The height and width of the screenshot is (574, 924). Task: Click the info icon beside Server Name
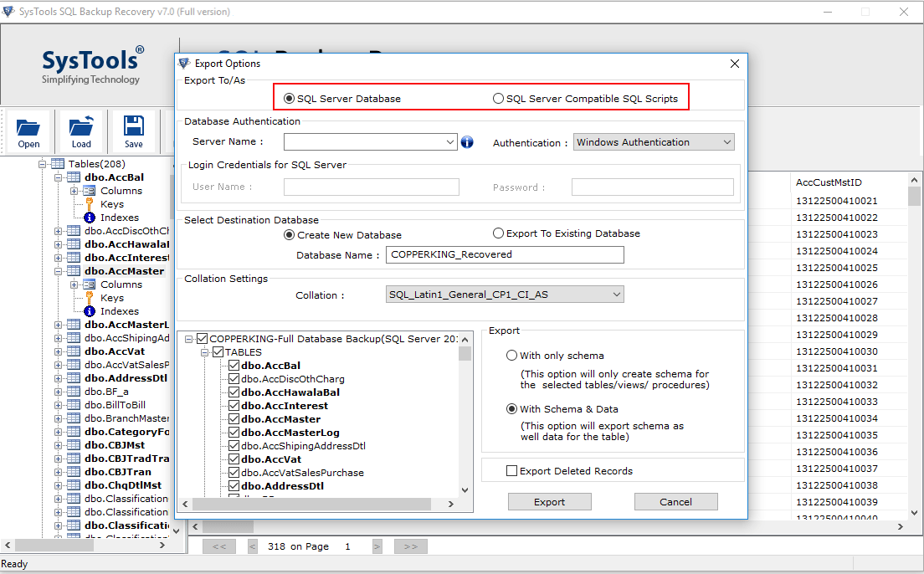(x=467, y=141)
